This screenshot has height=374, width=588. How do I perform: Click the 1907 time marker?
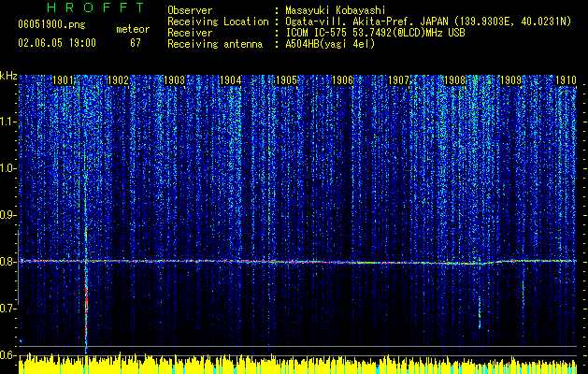coord(398,80)
